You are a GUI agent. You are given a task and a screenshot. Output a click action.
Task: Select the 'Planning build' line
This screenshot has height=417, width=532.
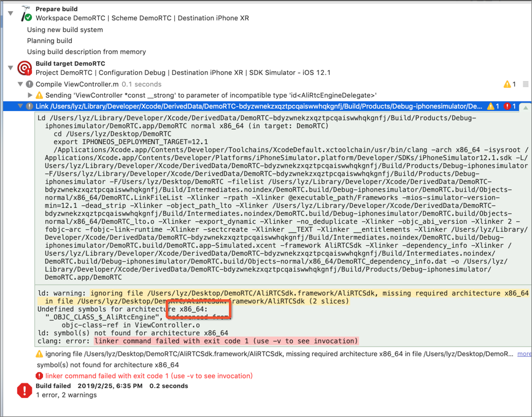coord(50,40)
